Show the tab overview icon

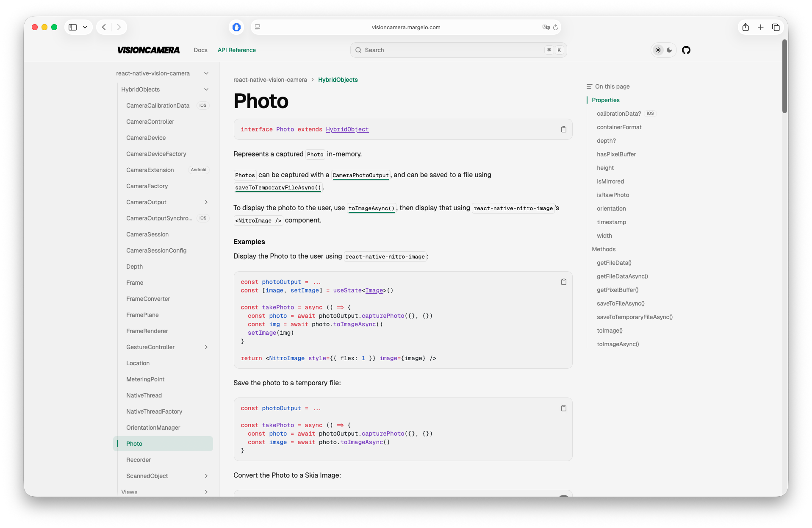pyautogui.click(x=776, y=27)
